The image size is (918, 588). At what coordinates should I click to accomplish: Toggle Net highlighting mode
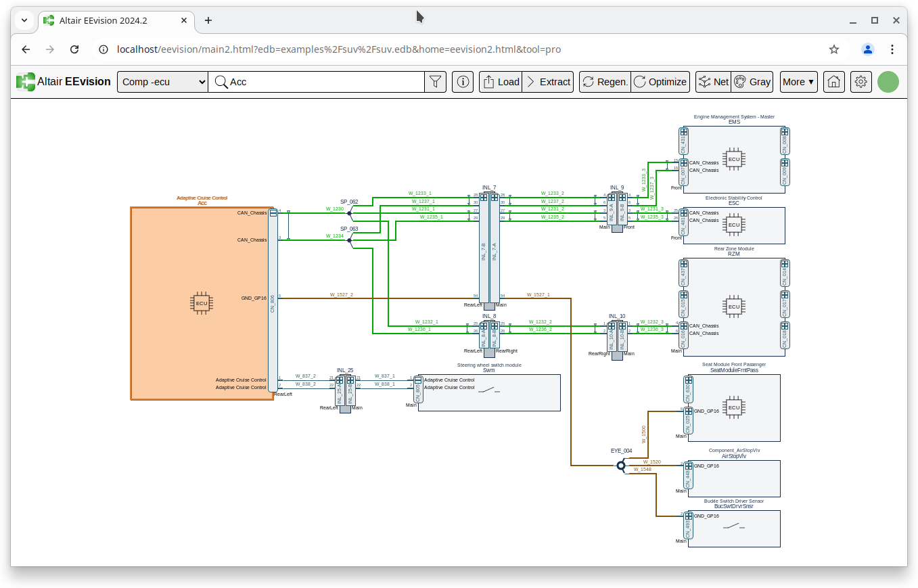(x=713, y=82)
